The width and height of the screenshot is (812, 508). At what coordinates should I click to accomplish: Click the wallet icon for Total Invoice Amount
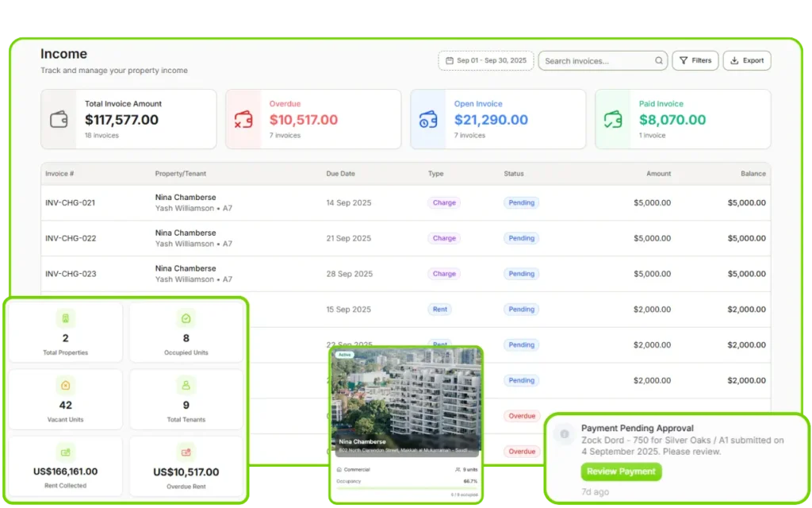tap(59, 120)
